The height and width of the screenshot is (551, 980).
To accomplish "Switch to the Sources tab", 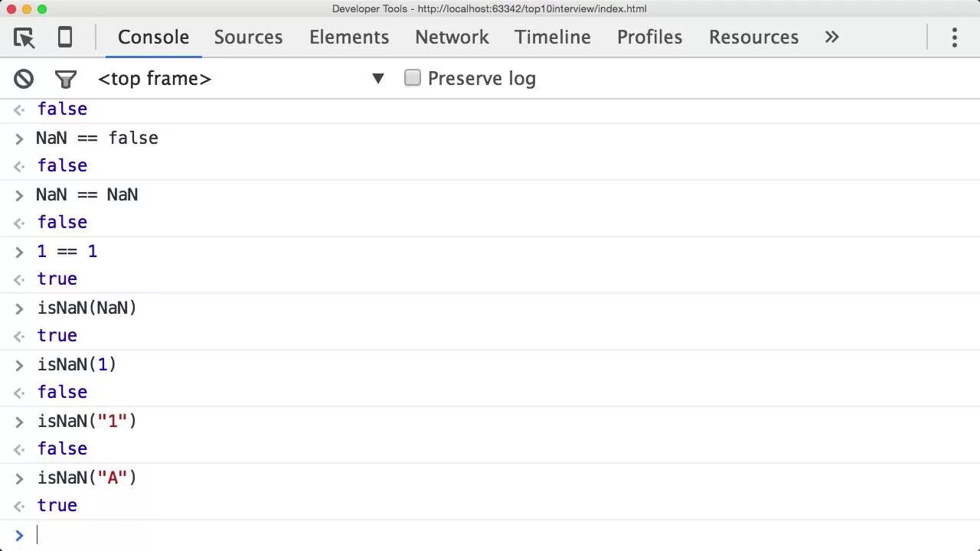I will coord(248,37).
